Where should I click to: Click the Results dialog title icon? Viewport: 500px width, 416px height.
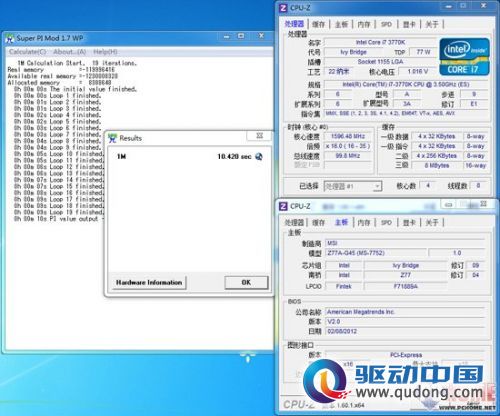[x=113, y=138]
